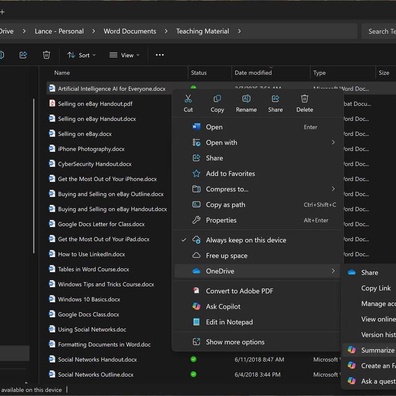Click chevron after Lance - Personal breadcrumb

[94, 31]
